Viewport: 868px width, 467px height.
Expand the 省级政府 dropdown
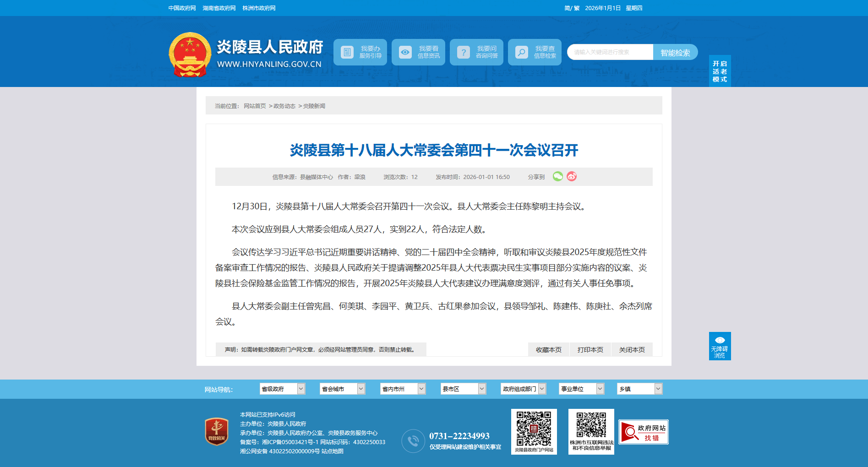tap(282, 389)
